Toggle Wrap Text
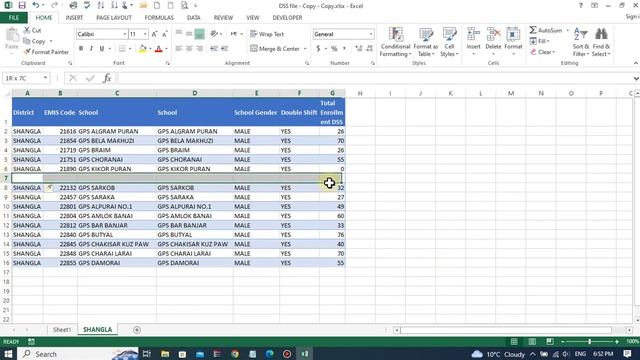The image size is (640, 360). tap(267, 34)
